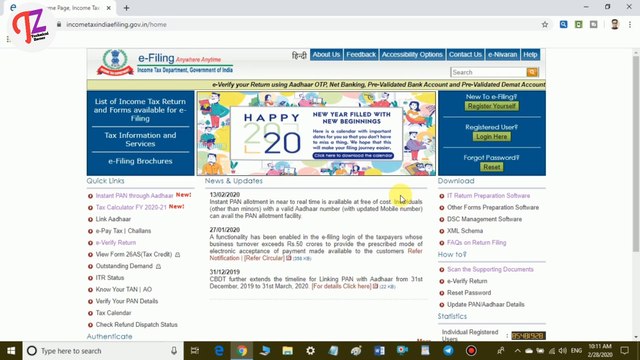
Task: Click the browser address bar URL
Action: pyautogui.click(x=116, y=24)
